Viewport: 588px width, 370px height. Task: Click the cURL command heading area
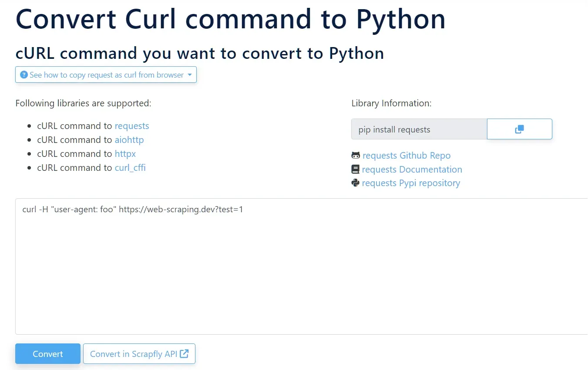click(x=200, y=53)
